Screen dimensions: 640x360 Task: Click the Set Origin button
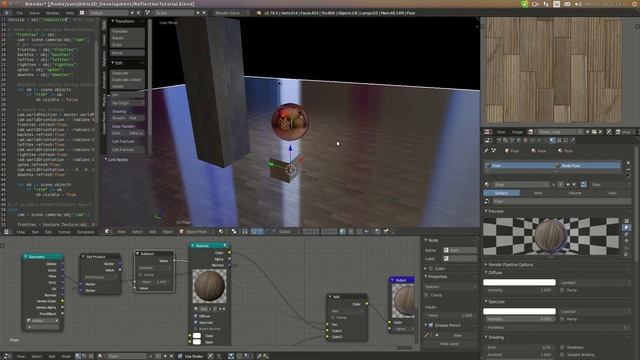(127, 103)
